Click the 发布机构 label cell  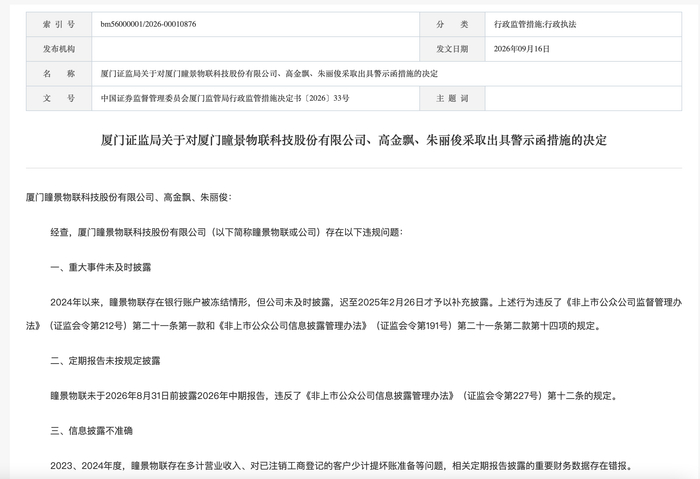coord(59,49)
